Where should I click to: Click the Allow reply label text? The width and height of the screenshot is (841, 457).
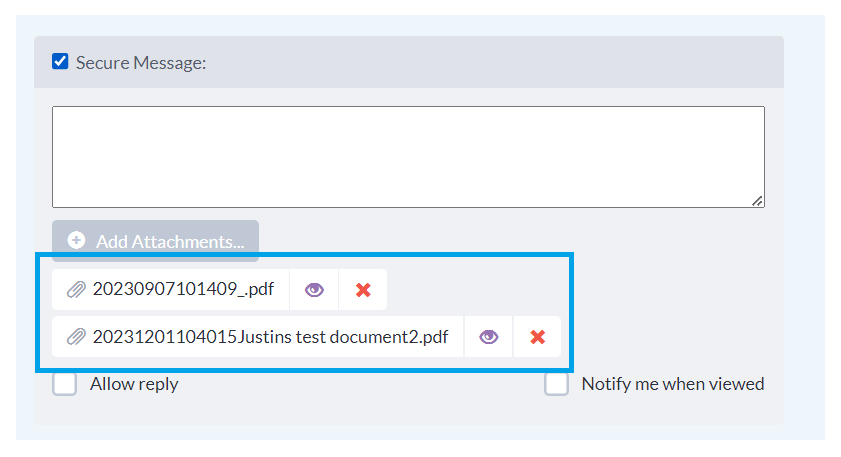pyautogui.click(x=134, y=384)
